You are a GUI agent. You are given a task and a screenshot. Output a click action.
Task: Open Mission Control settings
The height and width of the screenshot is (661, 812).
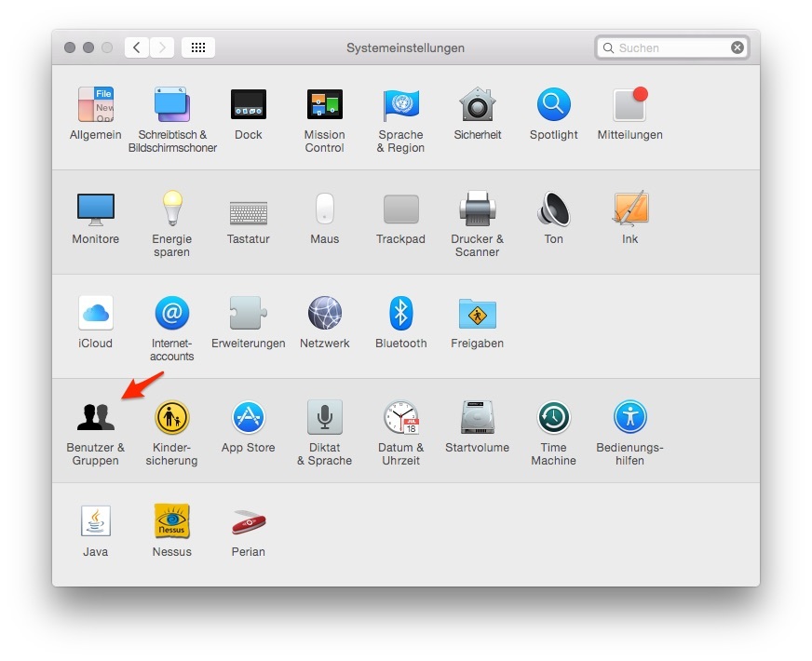tap(324, 105)
